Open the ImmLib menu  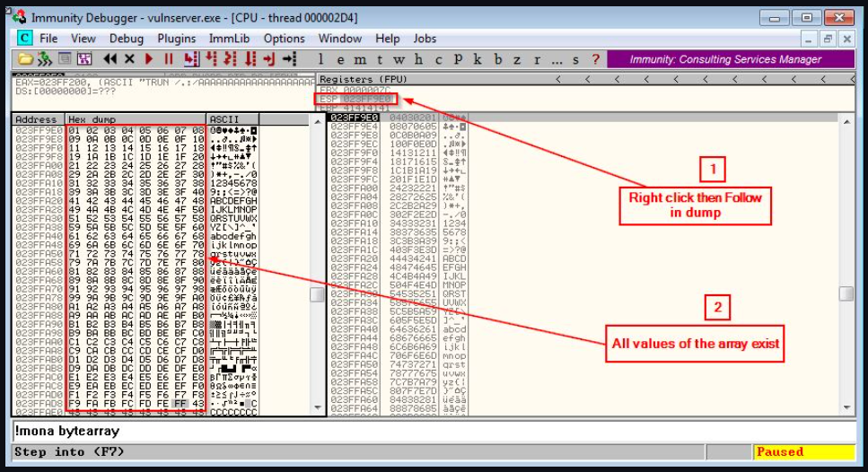(x=229, y=39)
